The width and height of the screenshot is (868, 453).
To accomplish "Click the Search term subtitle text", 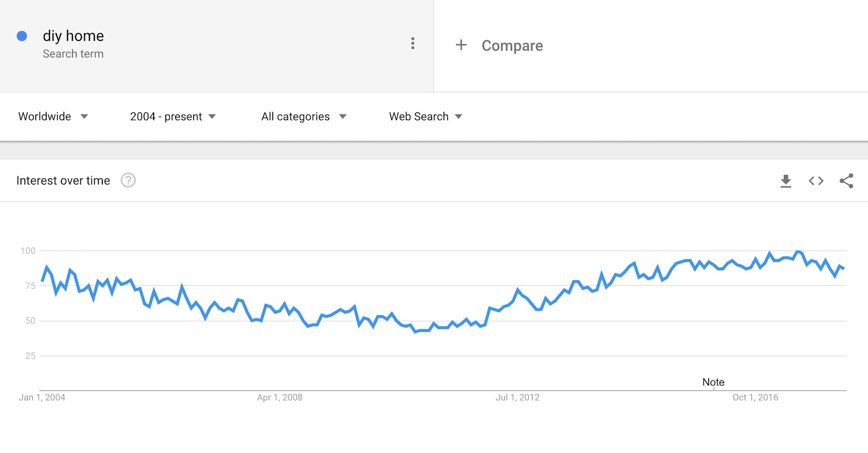I will (73, 54).
